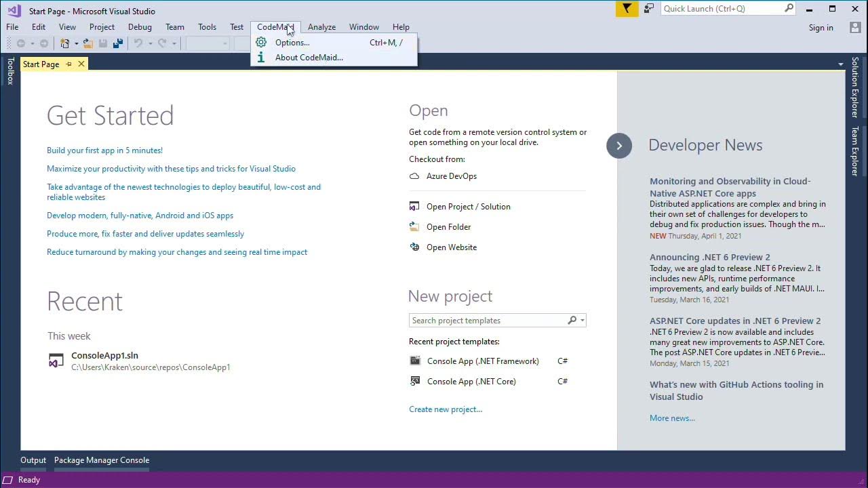Open the Analyze menu
This screenshot has width=868, height=488.
coord(321,27)
